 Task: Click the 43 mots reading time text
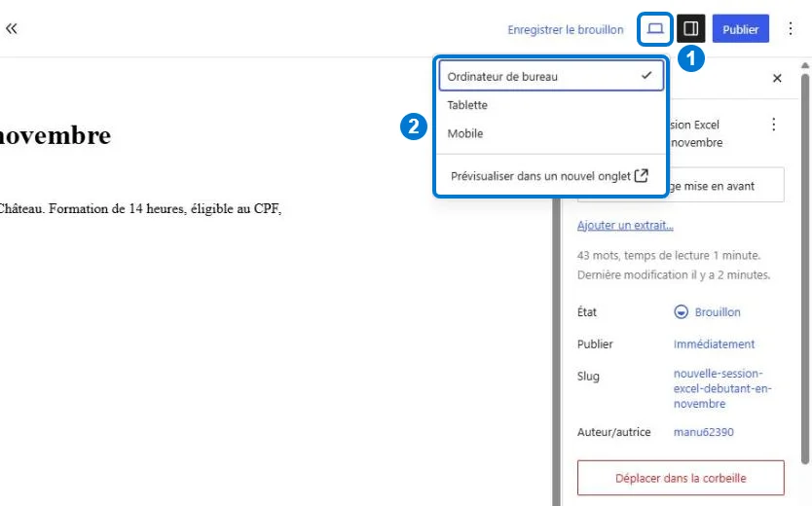[x=669, y=255]
